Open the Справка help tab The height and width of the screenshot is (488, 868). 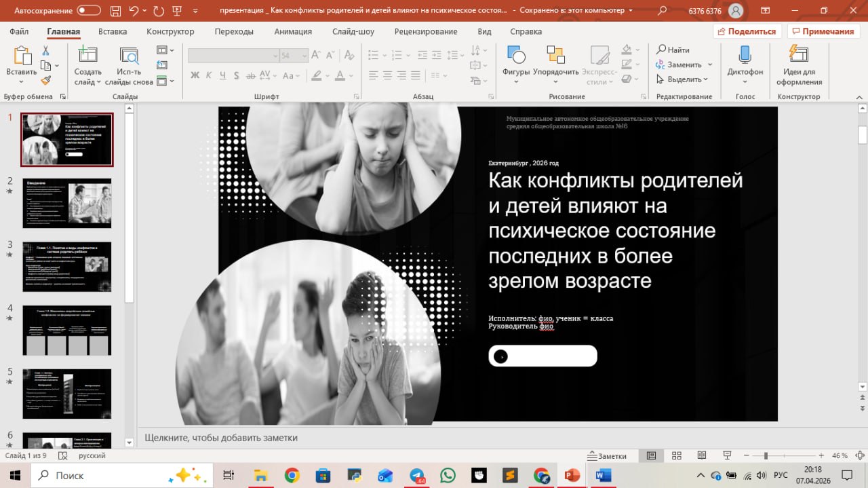pos(526,31)
